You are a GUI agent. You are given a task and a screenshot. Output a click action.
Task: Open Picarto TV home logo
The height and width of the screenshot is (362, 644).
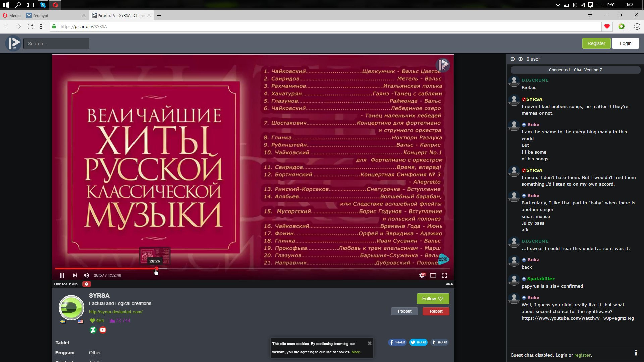pos(13,43)
